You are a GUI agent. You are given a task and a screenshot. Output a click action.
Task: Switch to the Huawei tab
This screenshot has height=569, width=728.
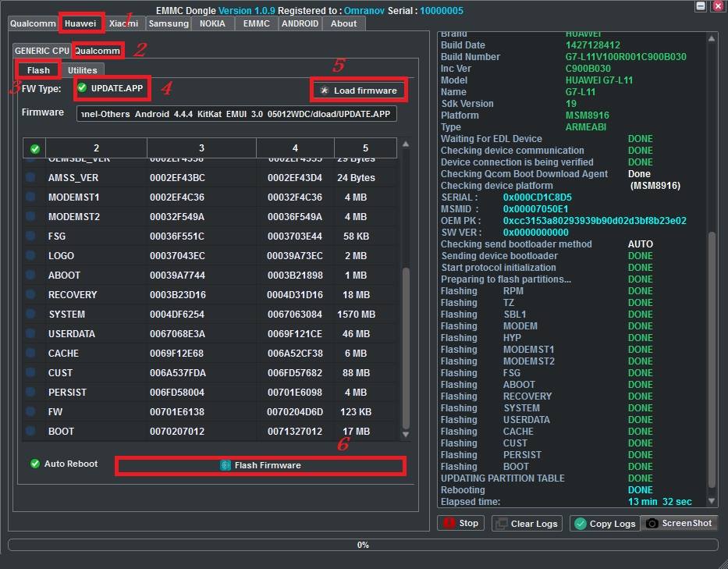pos(80,23)
